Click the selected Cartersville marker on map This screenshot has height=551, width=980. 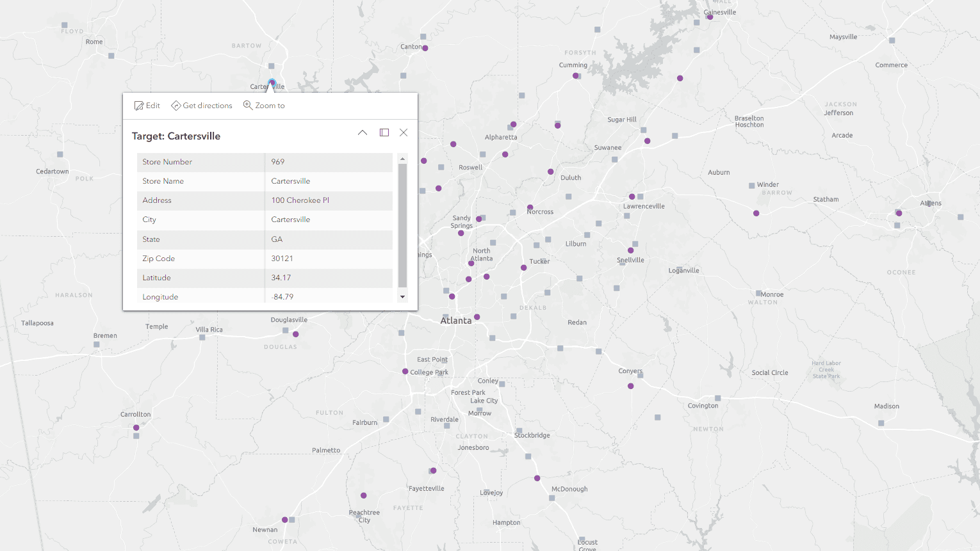click(272, 83)
